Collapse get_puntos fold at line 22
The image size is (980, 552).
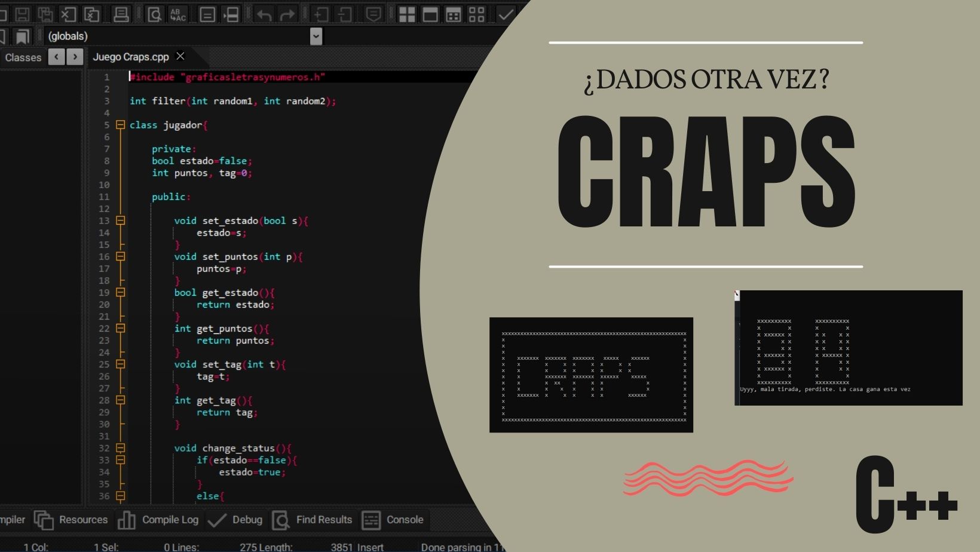tap(120, 328)
